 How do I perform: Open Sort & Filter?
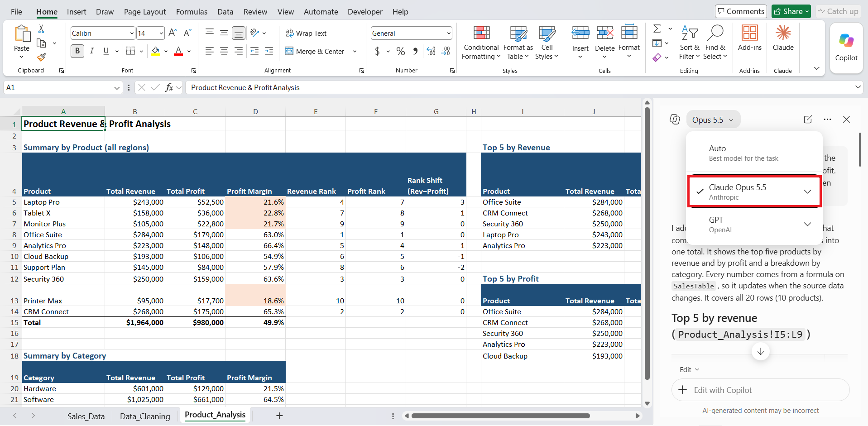click(x=689, y=43)
